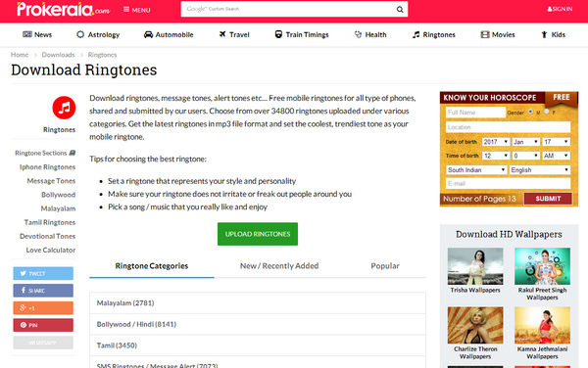Click the Trisha Wallpapers text link

click(x=475, y=290)
